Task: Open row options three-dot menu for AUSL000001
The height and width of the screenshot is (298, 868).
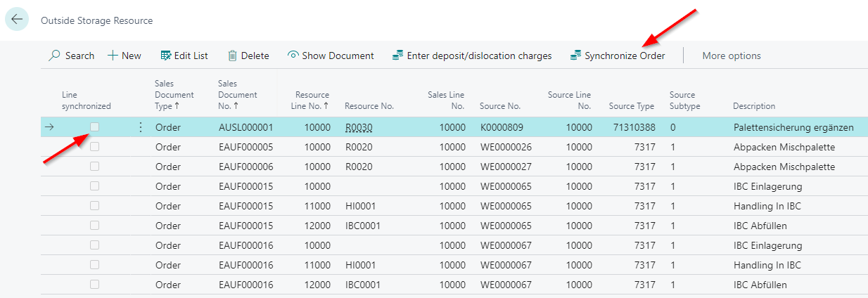Action: click(x=140, y=127)
